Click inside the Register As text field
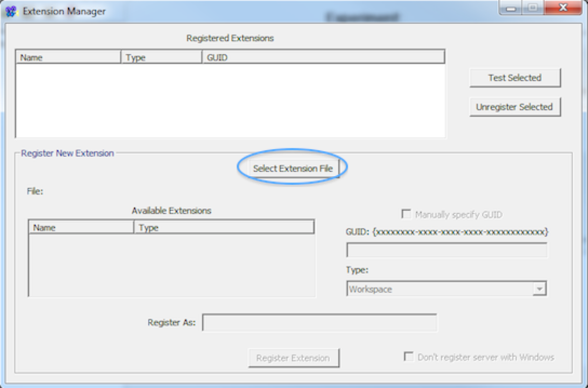The width and height of the screenshot is (588, 388). pyautogui.click(x=319, y=323)
